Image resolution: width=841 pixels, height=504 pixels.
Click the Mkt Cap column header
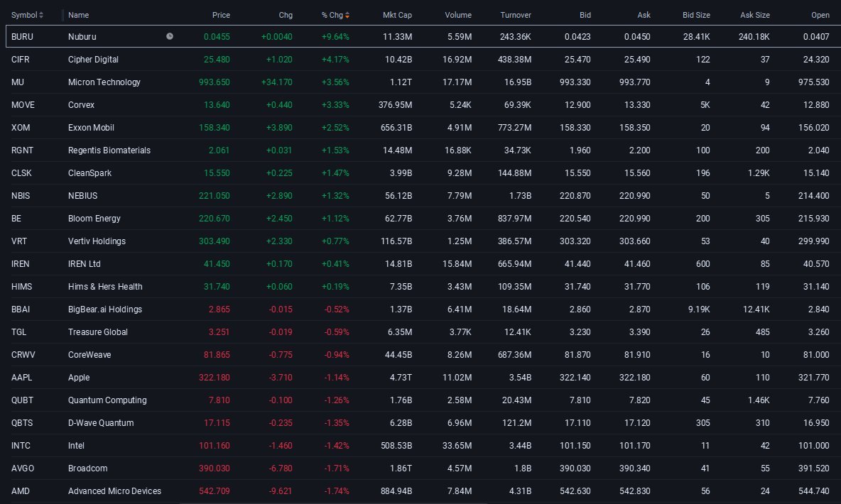(x=397, y=15)
